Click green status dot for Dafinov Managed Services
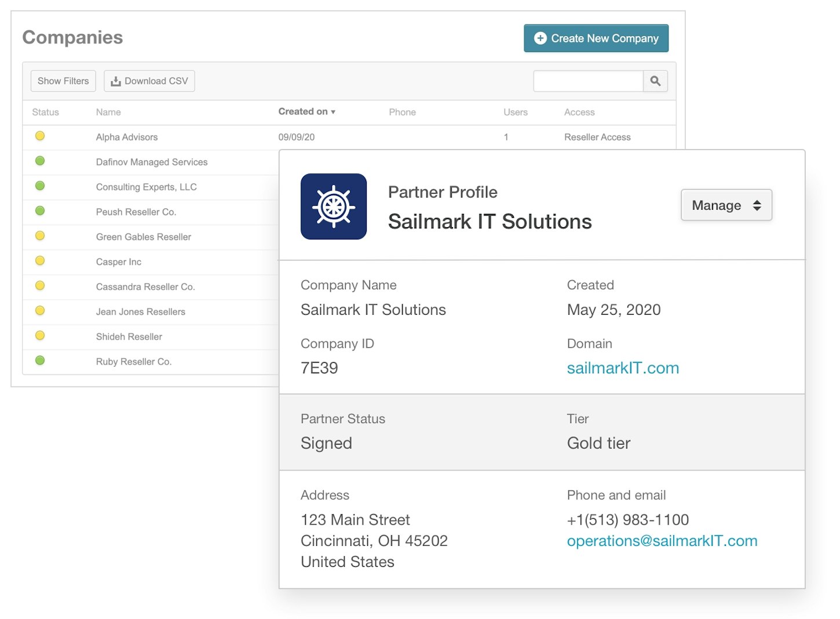Screen dimensions: 840x619 40,161
